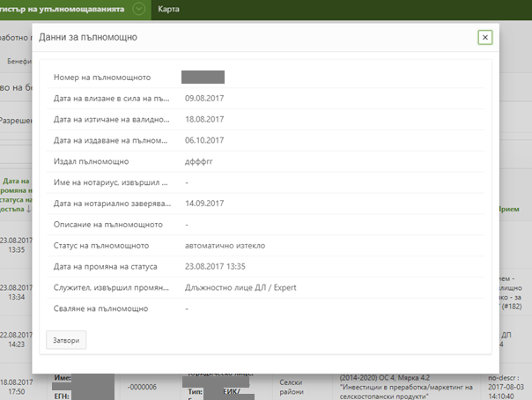Click the -0000006 cell in background table
Image resolution: width=532 pixels, height=400 pixels.
[x=142, y=387]
